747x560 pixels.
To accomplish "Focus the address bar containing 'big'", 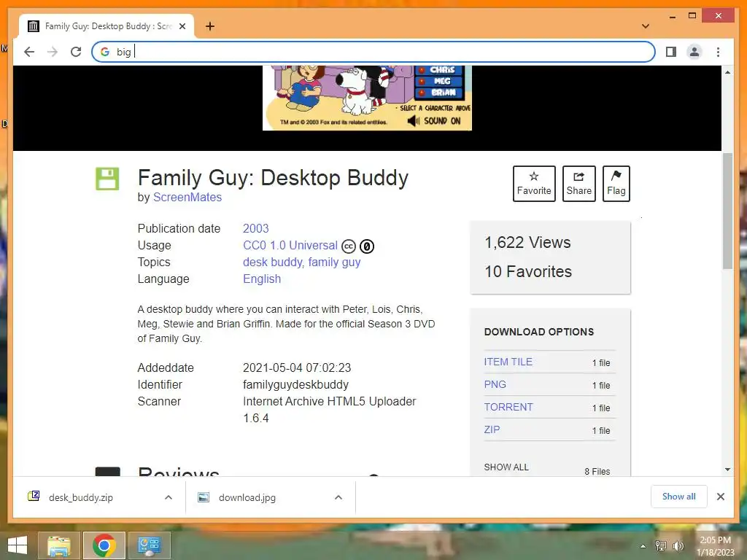I will (373, 52).
